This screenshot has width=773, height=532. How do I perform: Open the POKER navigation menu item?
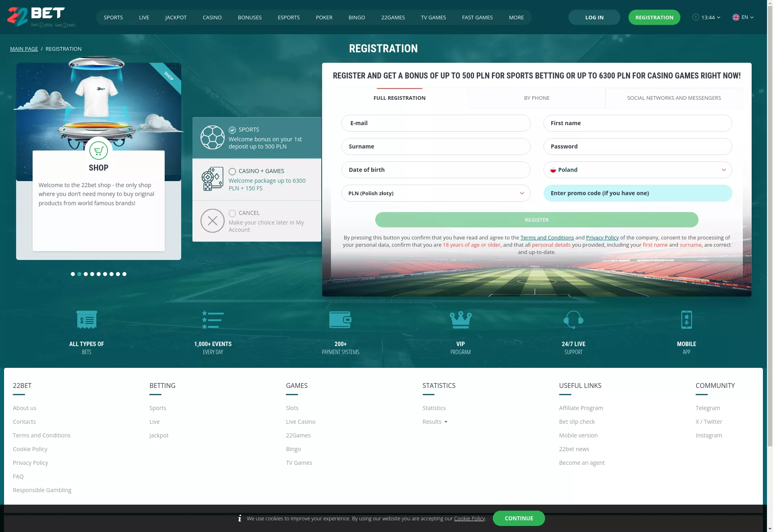coord(324,17)
